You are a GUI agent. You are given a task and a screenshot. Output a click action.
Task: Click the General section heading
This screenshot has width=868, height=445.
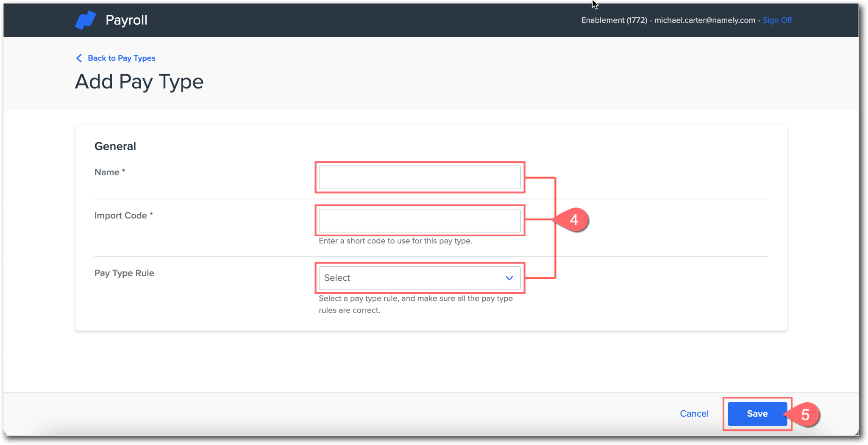[115, 146]
